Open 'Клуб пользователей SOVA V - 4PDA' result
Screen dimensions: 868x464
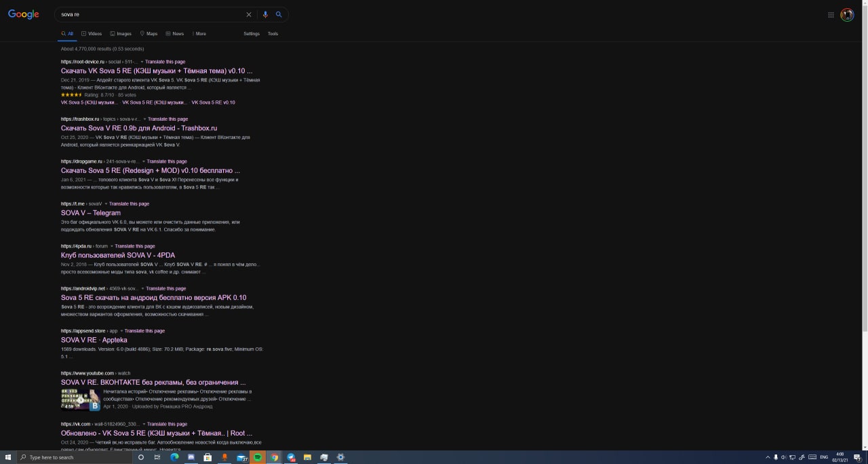(x=118, y=255)
